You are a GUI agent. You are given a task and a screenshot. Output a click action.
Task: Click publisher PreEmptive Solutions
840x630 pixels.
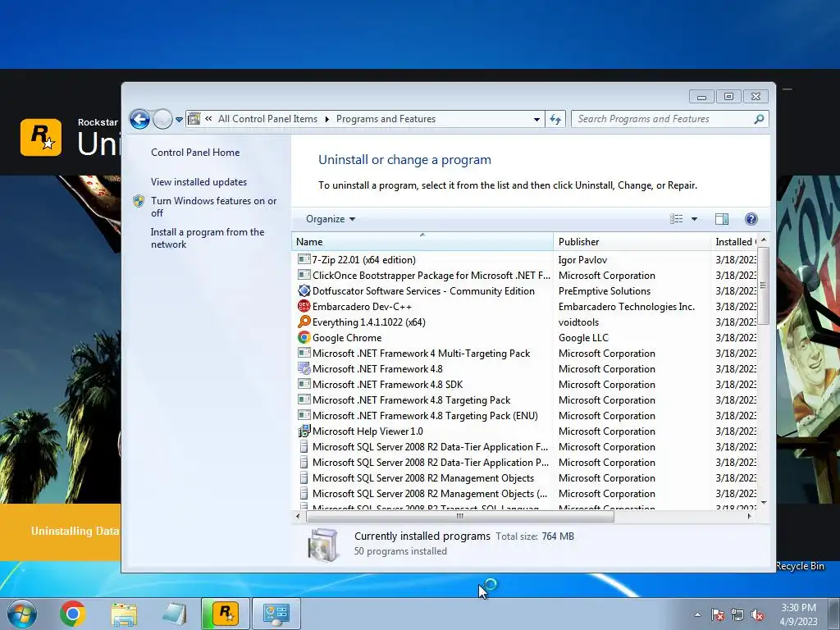(x=605, y=291)
